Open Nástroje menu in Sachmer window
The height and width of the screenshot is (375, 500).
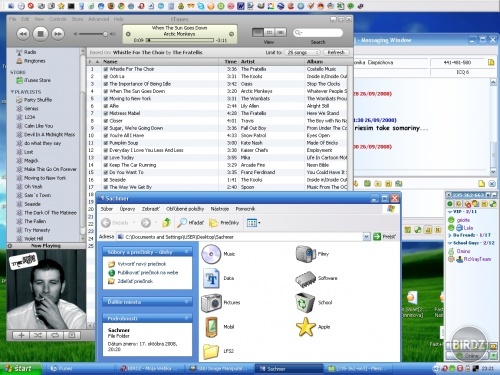219,209
